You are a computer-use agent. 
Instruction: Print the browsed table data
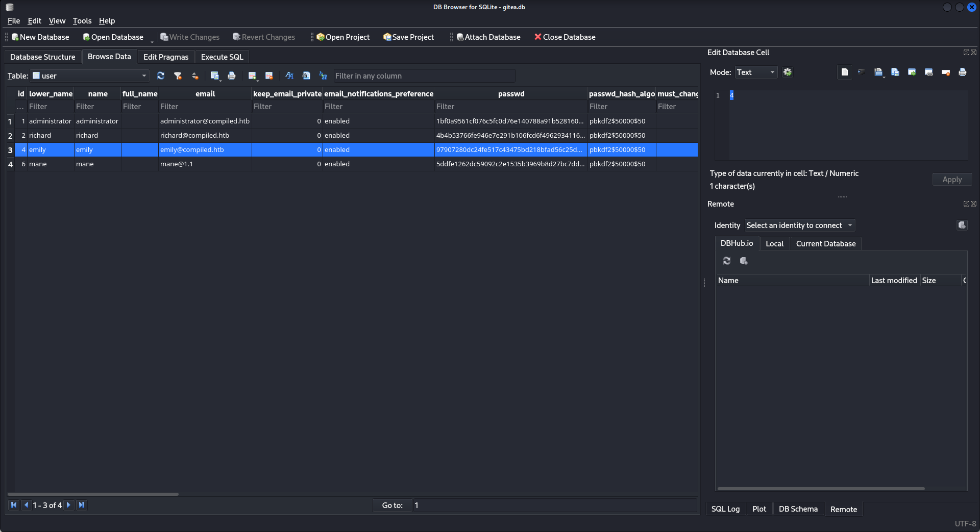[x=232, y=76]
